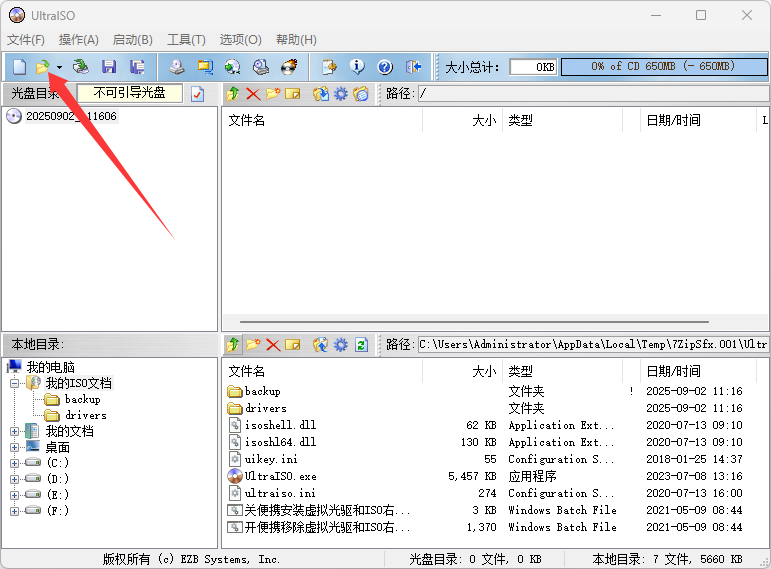This screenshot has height=569, width=771.
Task: Open the 工具(T) menu
Action: pyautogui.click(x=186, y=40)
